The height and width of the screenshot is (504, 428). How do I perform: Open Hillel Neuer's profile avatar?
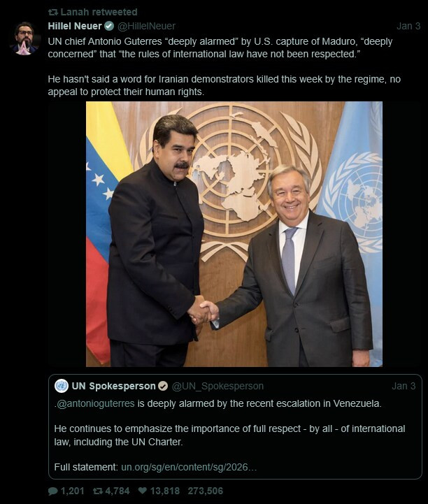pyautogui.click(x=24, y=38)
